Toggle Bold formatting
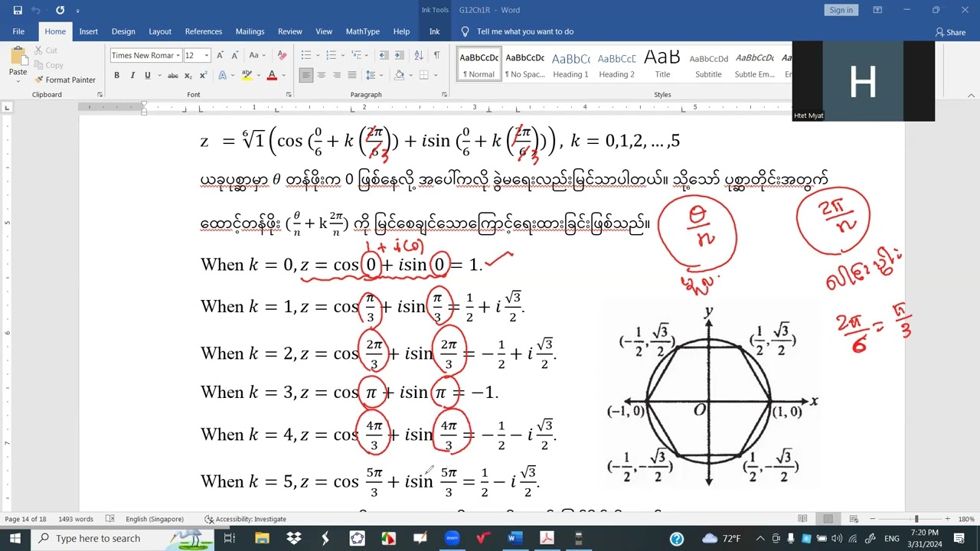980x551 pixels. tap(116, 75)
